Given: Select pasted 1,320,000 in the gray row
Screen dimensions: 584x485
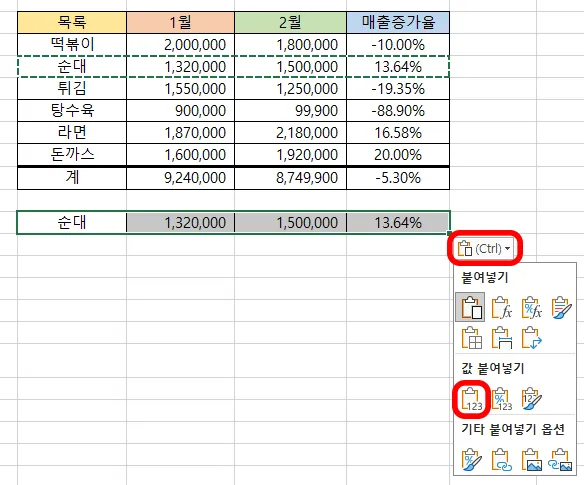Looking at the screenshot, I should [180, 222].
